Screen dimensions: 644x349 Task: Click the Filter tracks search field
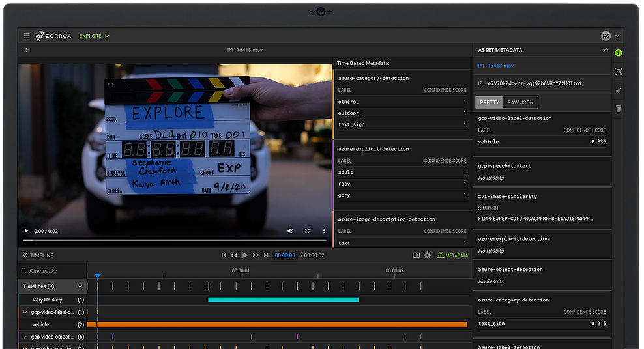point(53,271)
